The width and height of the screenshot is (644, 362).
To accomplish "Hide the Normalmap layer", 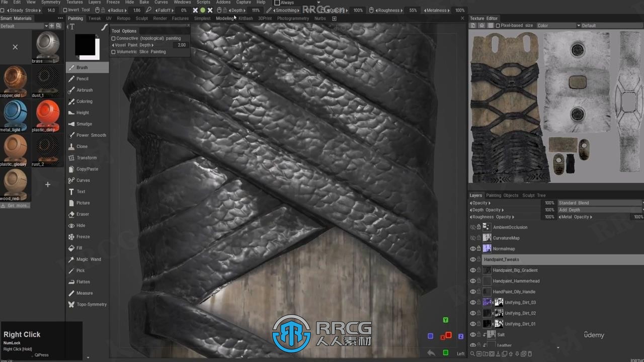I will [x=472, y=249].
